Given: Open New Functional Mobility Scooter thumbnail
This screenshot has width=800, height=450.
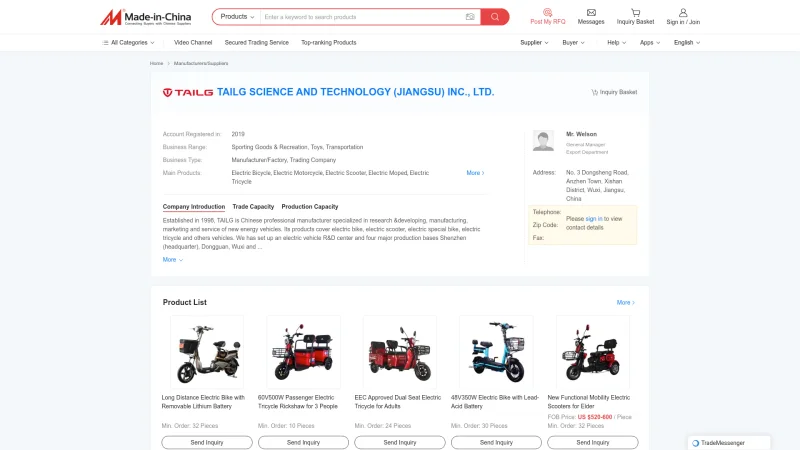Looking at the screenshot, I should tap(592, 352).
